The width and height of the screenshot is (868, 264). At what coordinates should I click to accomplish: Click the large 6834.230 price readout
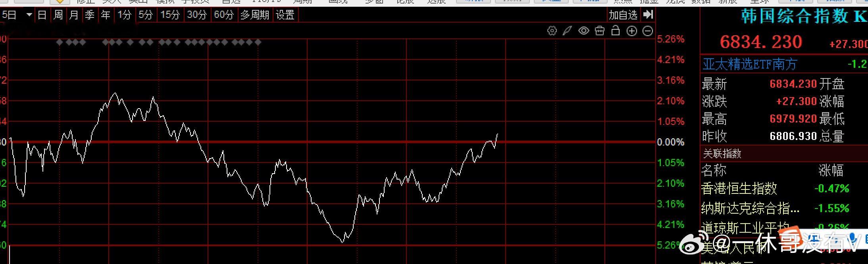pyautogui.click(x=761, y=42)
